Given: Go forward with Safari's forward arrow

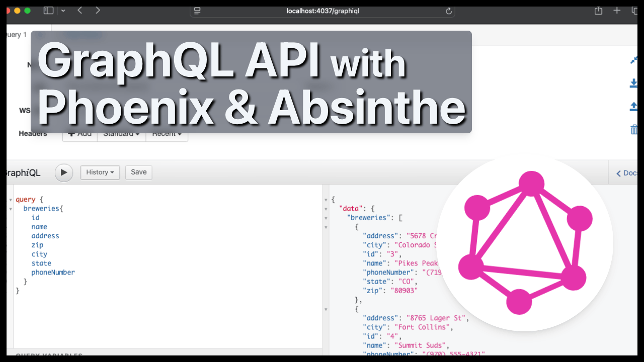Looking at the screenshot, I should (x=98, y=10).
